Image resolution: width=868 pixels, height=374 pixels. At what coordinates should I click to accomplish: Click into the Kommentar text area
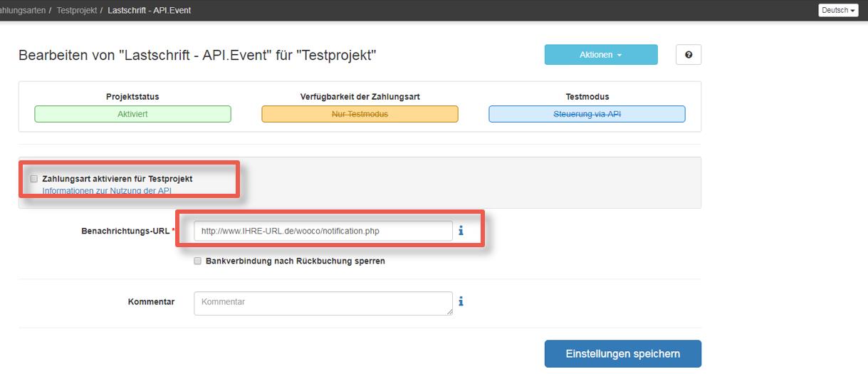323,303
